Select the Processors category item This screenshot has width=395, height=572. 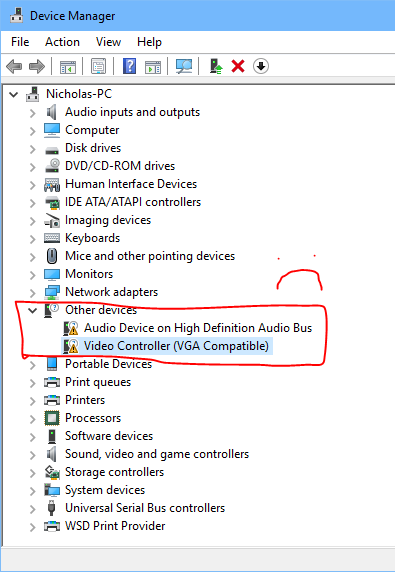click(x=93, y=418)
